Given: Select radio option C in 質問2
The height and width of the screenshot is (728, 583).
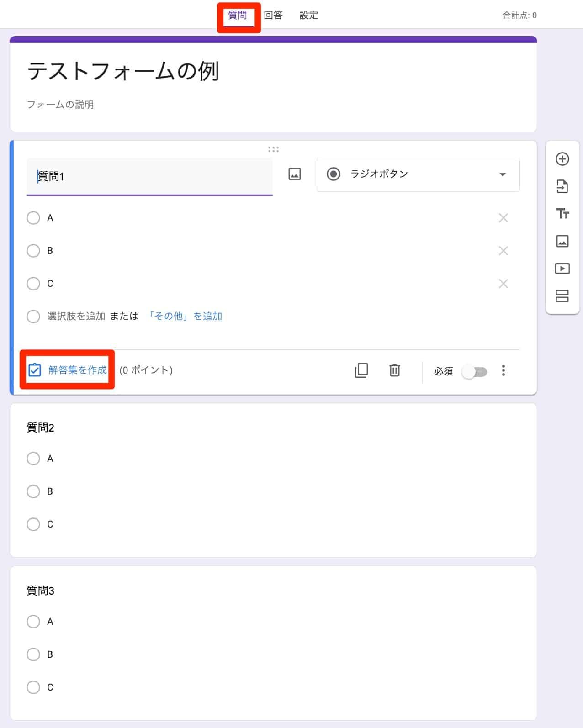Looking at the screenshot, I should click(33, 524).
